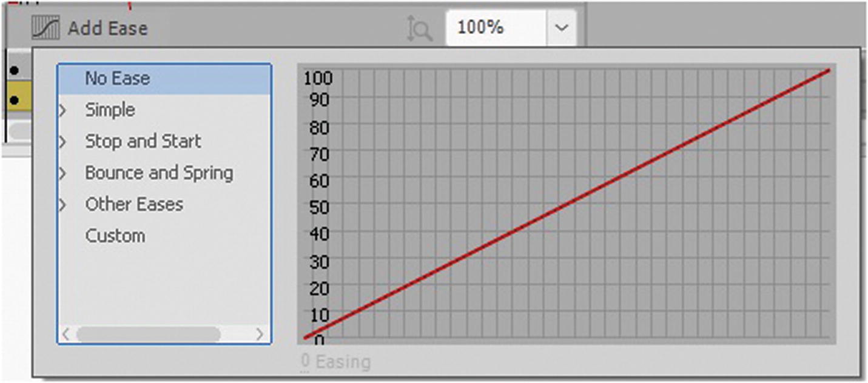Screen dimensions: 868x383
Task: Open the zoom percentage dropdown arrow
Action: pyautogui.click(x=562, y=28)
